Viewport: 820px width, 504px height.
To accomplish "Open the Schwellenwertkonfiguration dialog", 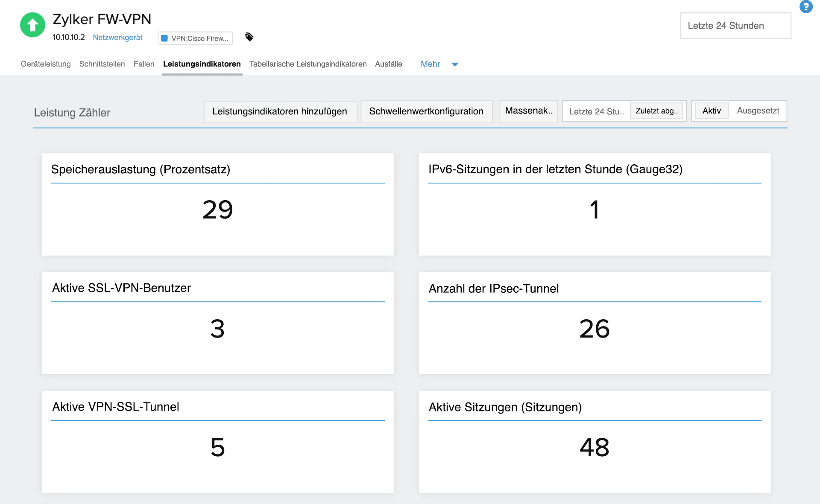I will pyautogui.click(x=426, y=111).
